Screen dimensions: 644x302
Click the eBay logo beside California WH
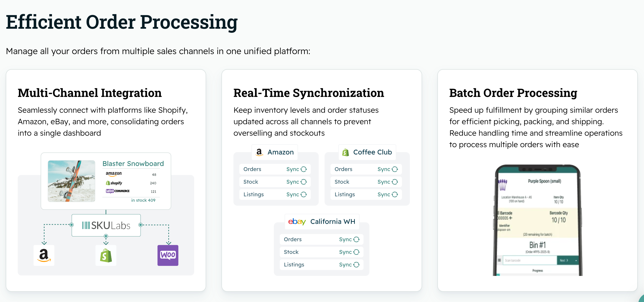[x=297, y=221]
